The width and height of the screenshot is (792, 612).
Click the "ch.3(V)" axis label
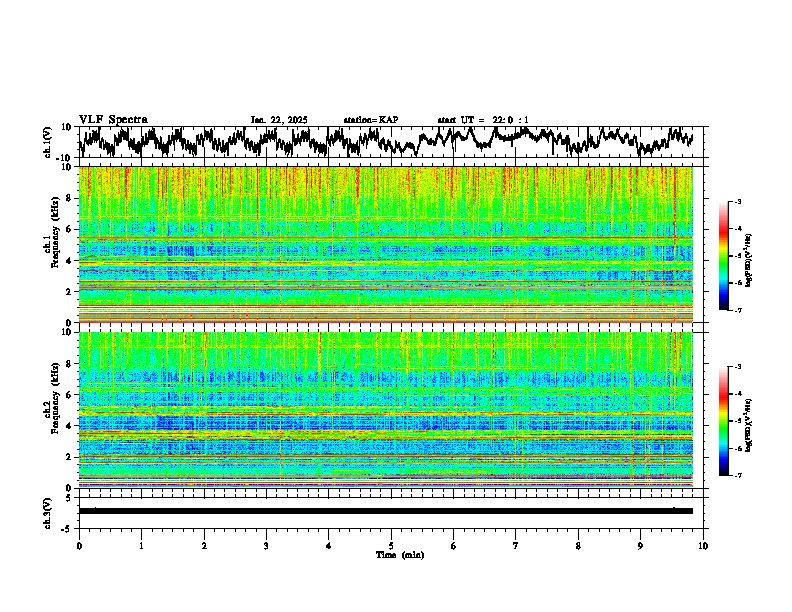(x=48, y=513)
